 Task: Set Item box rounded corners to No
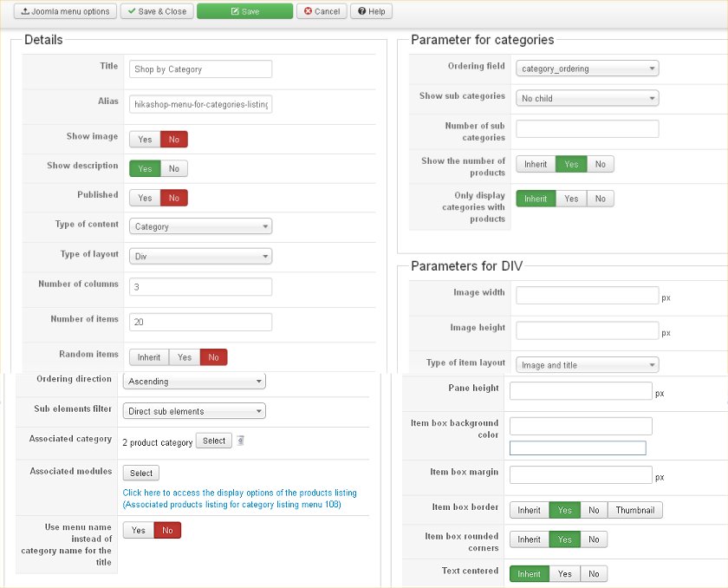click(x=594, y=539)
